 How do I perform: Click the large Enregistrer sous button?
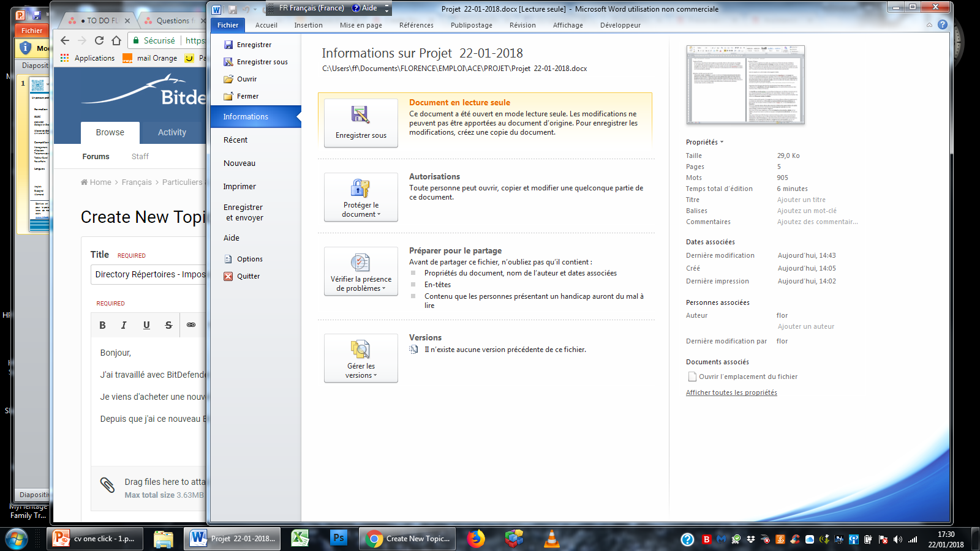(x=361, y=123)
